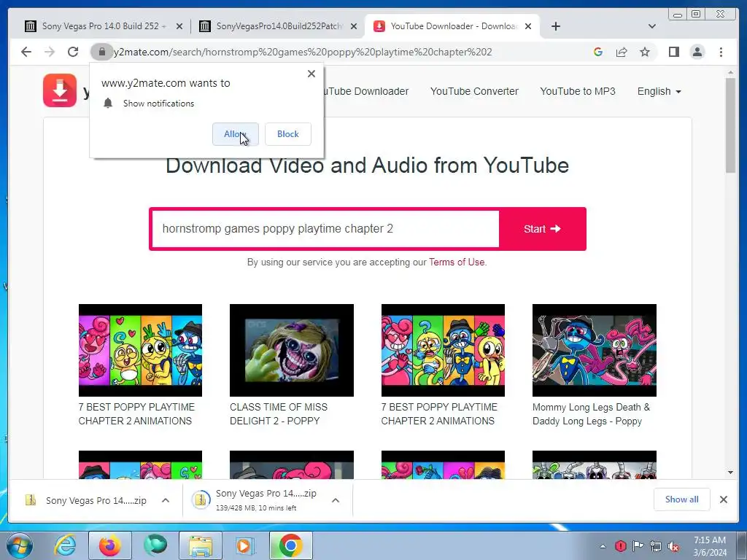Show hidden system tray icons
747x560 pixels.
[603, 546]
